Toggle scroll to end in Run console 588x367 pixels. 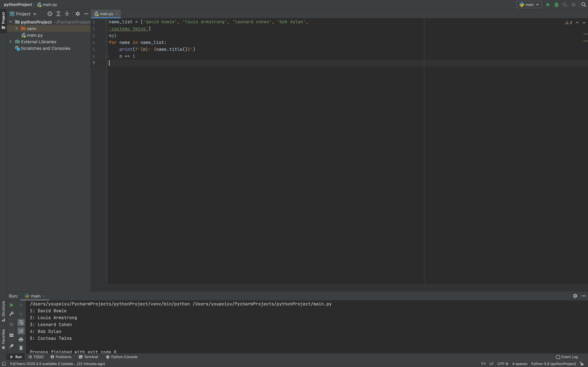[x=21, y=331]
